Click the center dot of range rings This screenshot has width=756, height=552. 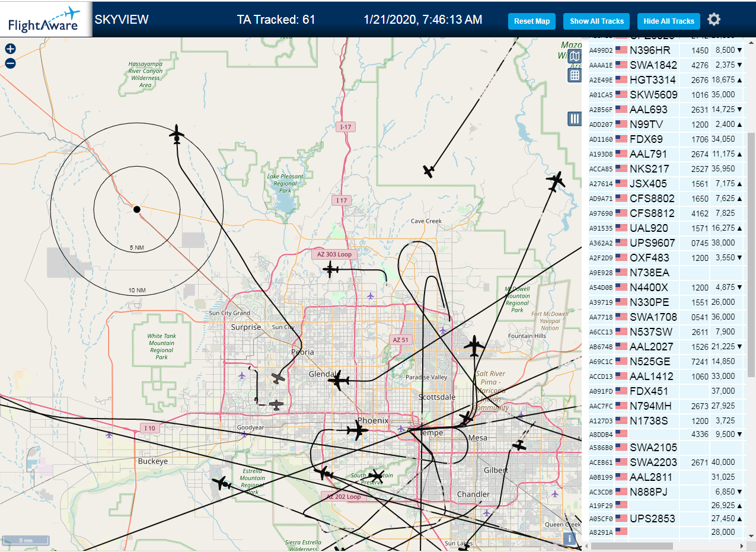[x=136, y=209]
